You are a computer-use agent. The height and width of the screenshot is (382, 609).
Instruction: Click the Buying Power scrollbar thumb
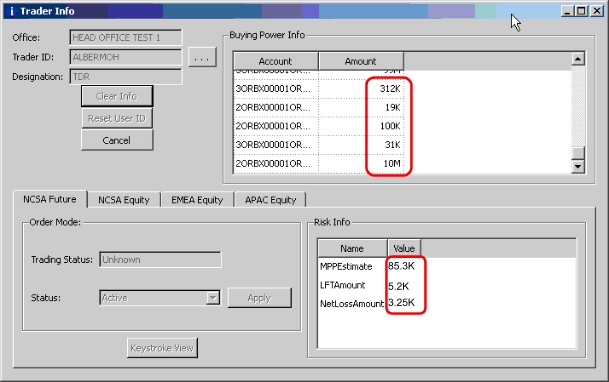578,153
